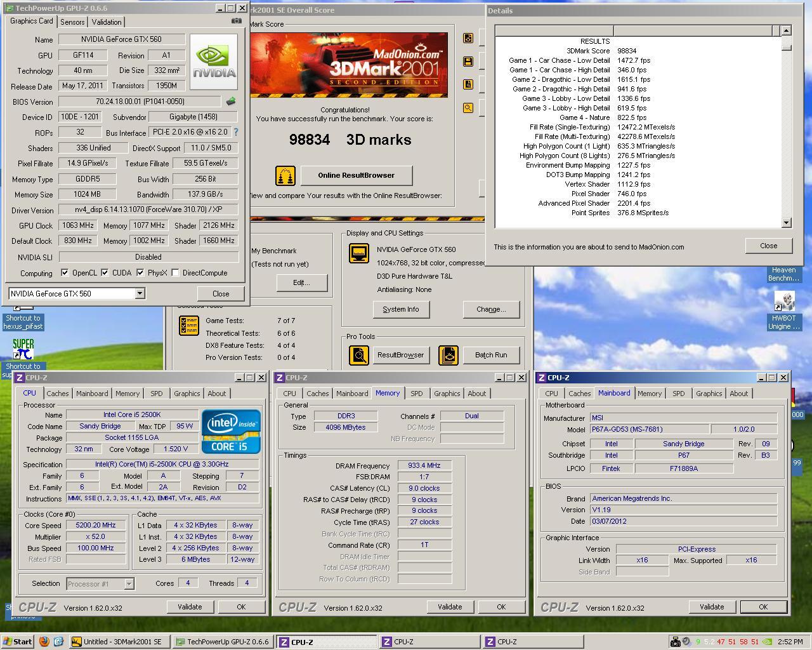Open Mainboard tab in the middle CPU-Z window
Screen dimensions: 812x650
[x=352, y=394]
